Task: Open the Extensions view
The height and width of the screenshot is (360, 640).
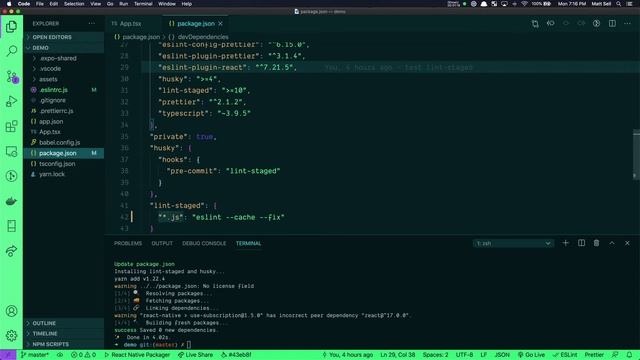Action: [x=11, y=126]
